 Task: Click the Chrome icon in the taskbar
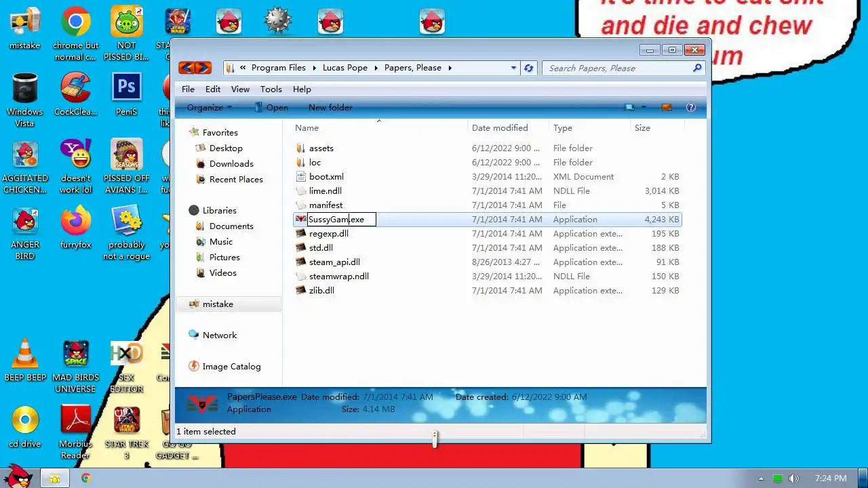pyautogui.click(x=86, y=478)
